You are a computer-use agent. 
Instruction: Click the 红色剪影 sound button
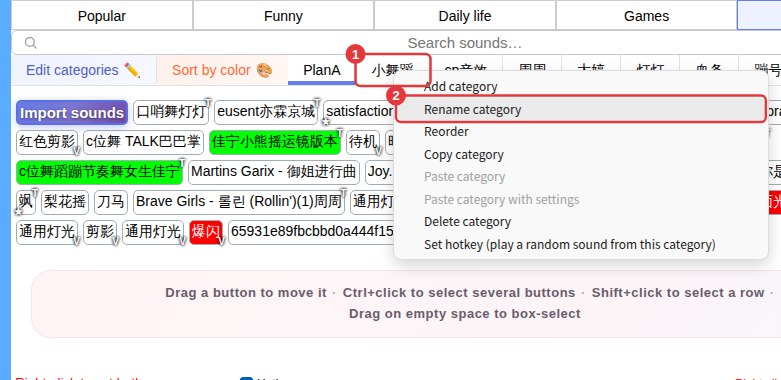(47, 142)
